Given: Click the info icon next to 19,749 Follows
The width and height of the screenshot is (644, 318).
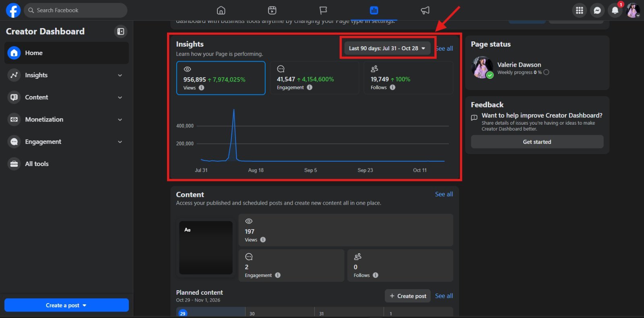Looking at the screenshot, I should pos(392,87).
